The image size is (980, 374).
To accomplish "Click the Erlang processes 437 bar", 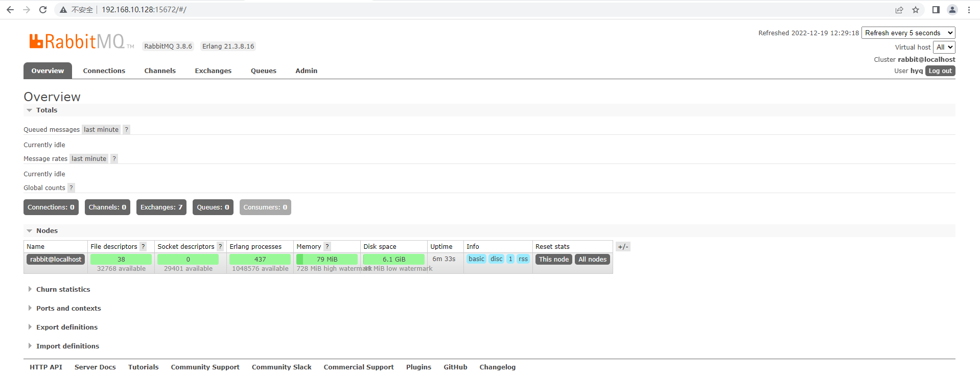I will (x=260, y=260).
